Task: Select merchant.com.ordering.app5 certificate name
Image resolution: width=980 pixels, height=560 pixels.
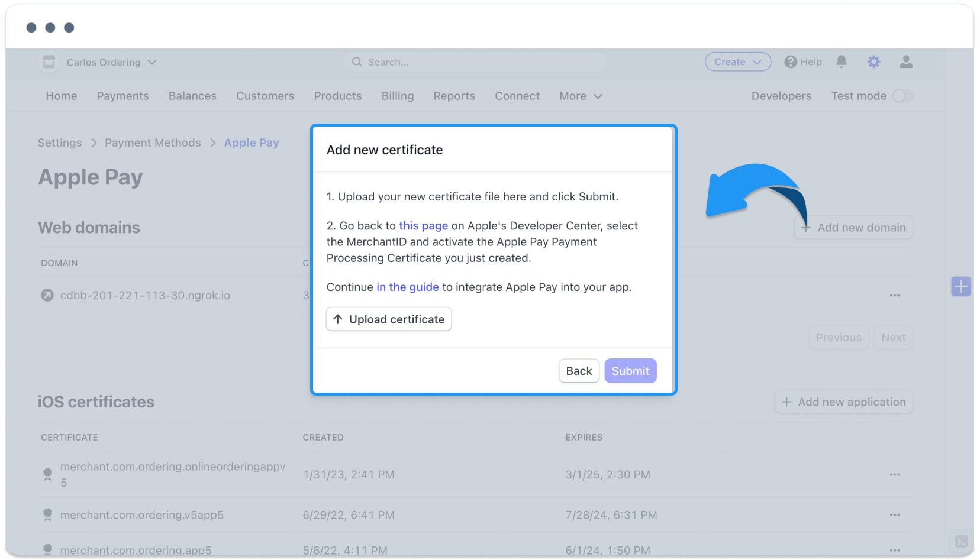Action: click(x=136, y=550)
